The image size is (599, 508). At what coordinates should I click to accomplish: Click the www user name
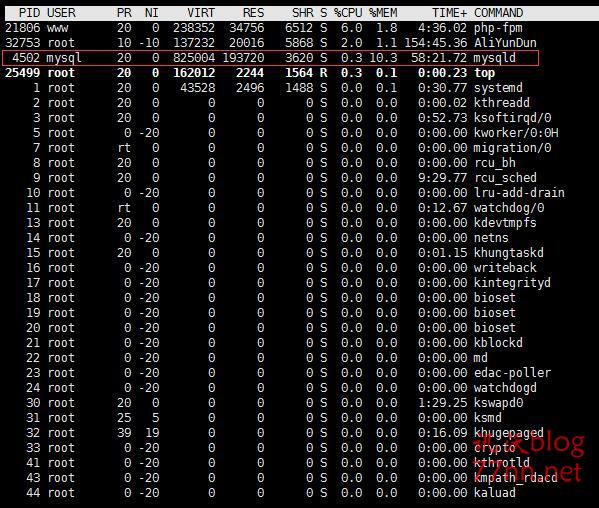click(58, 28)
